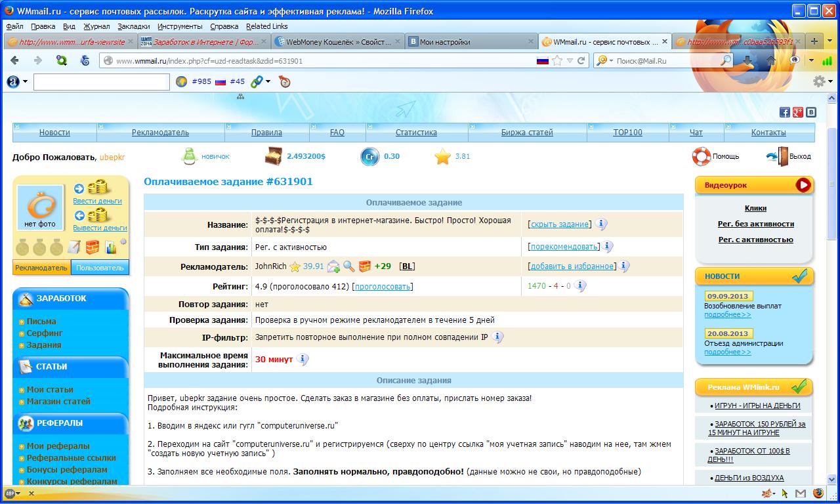The width and height of the screenshot is (840, 504).
Task: Open the 'Биржа статей' navigation link
Action: coord(527,133)
